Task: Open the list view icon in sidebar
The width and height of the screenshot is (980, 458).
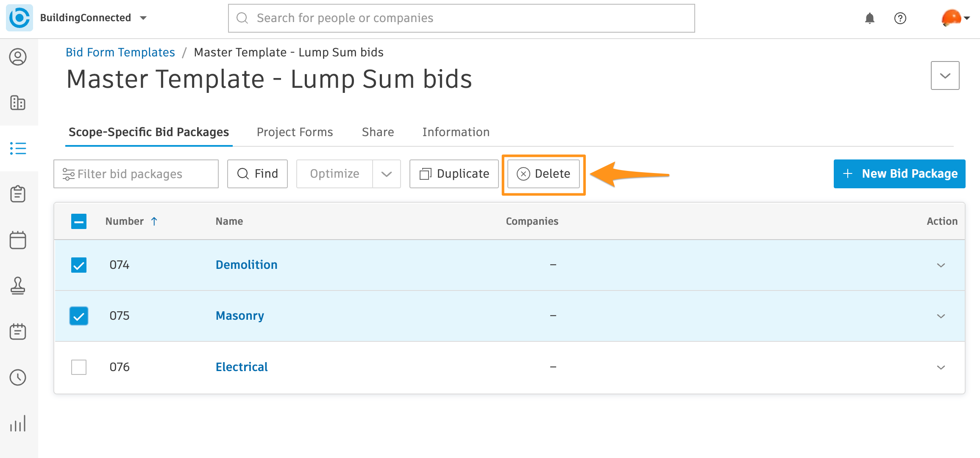Action: click(x=18, y=148)
